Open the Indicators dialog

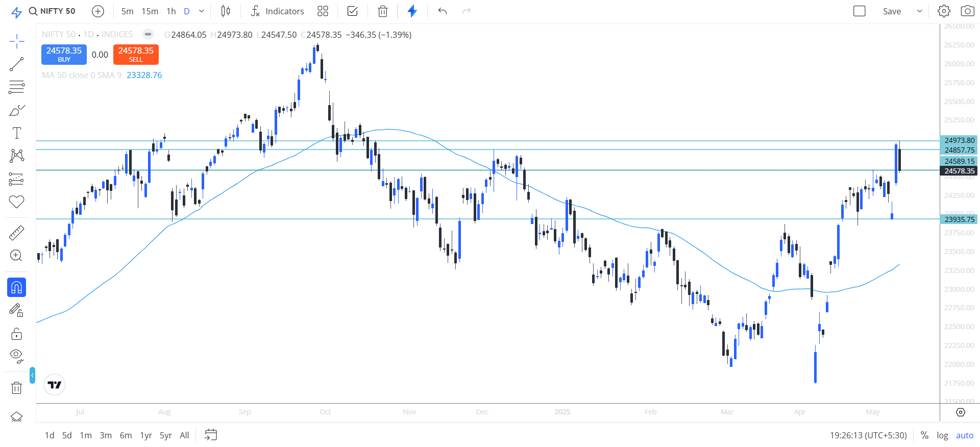pyautogui.click(x=277, y=11)
